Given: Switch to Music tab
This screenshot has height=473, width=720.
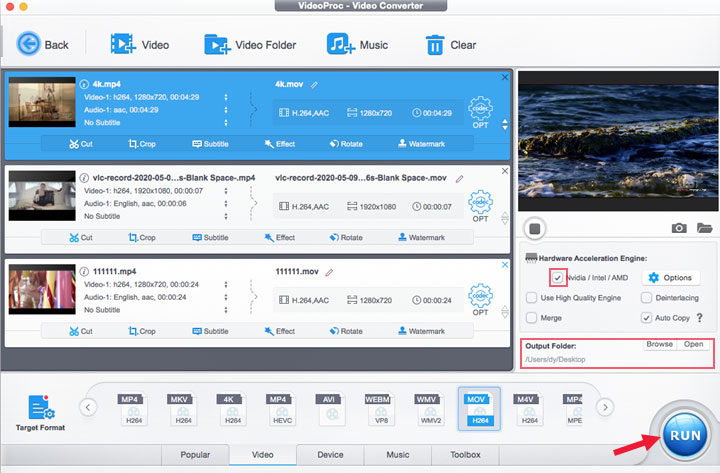Looking at the screenshot, I should (398, 455).
